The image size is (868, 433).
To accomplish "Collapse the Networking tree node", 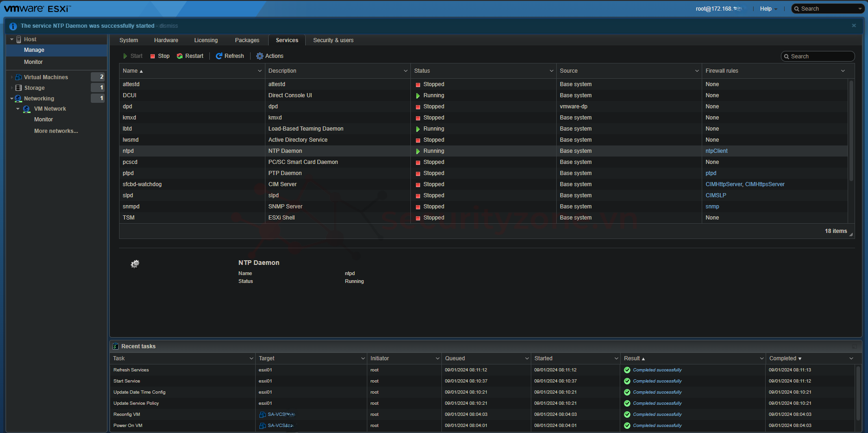I will [12, 99].
